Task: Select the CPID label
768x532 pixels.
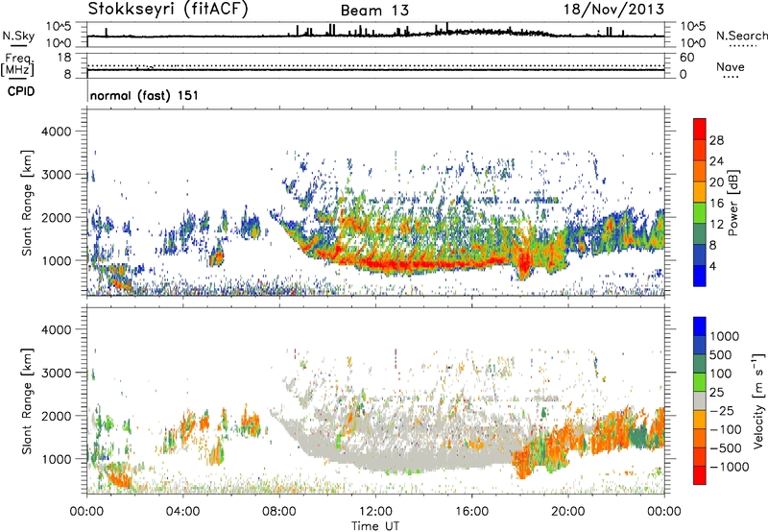Action: [21, 91]
